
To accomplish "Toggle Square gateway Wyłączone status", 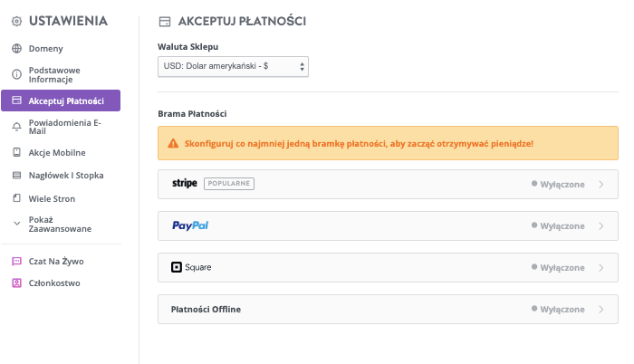I will (x=558, y=268).
